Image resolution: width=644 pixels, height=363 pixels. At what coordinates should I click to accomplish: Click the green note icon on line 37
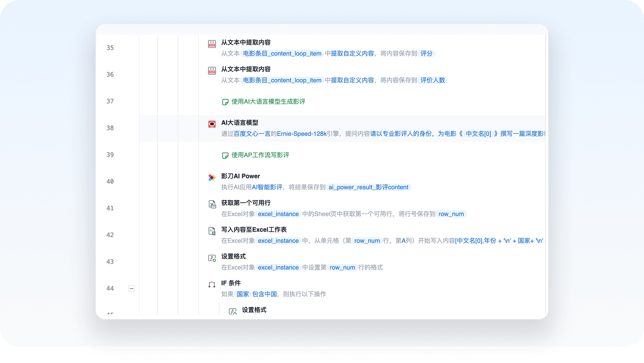pyautogui.click(x=225, y=102)
